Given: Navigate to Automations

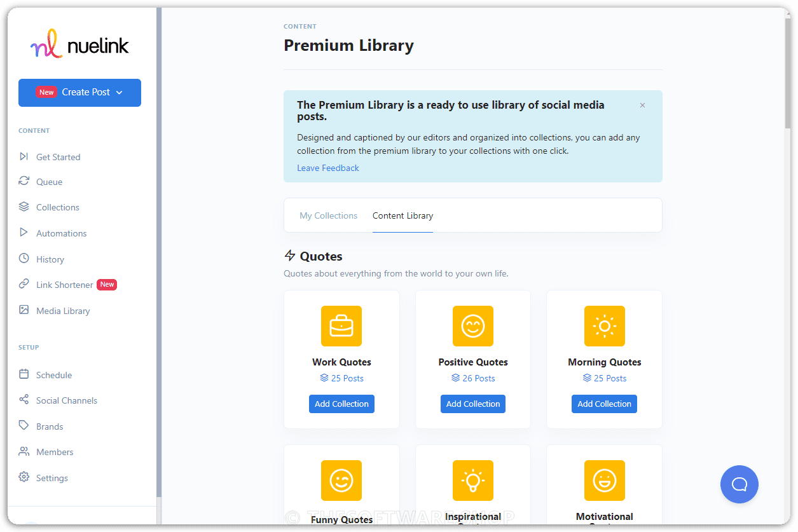Looking at the screenshot, I should tap(61, 233).
